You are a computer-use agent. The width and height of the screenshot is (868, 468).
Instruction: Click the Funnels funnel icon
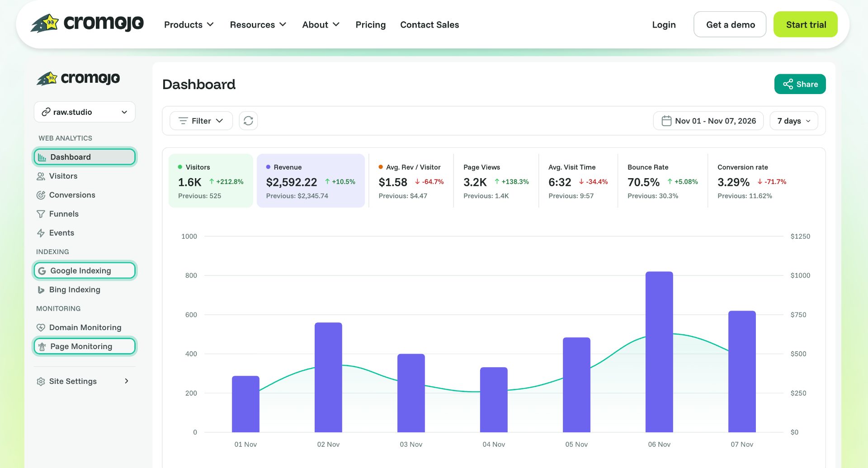pyautogui.click(x=41, y=214)
